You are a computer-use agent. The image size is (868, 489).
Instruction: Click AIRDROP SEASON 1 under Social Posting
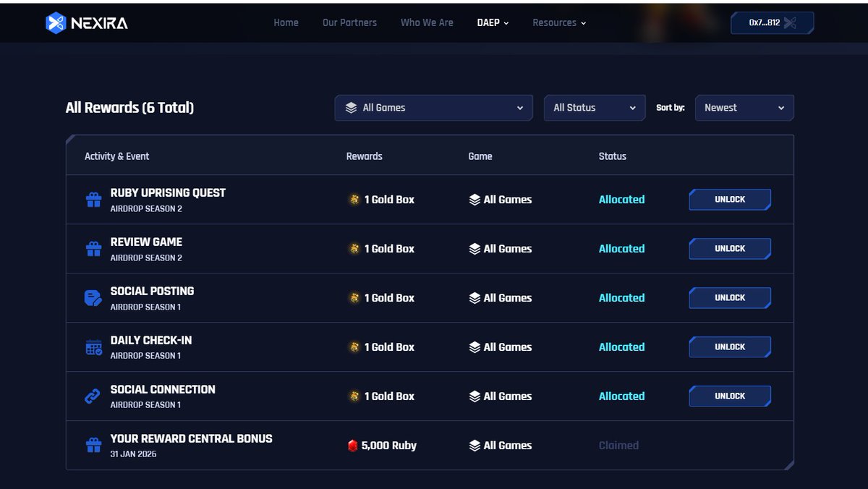pyautogui.click(x=145, y=307)
